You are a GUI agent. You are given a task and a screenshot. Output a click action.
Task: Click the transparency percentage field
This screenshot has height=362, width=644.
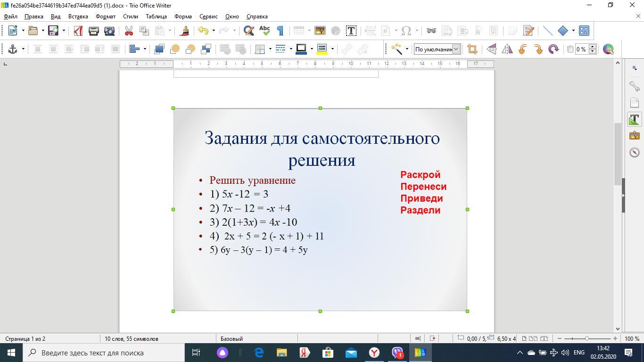coord(582,49)
